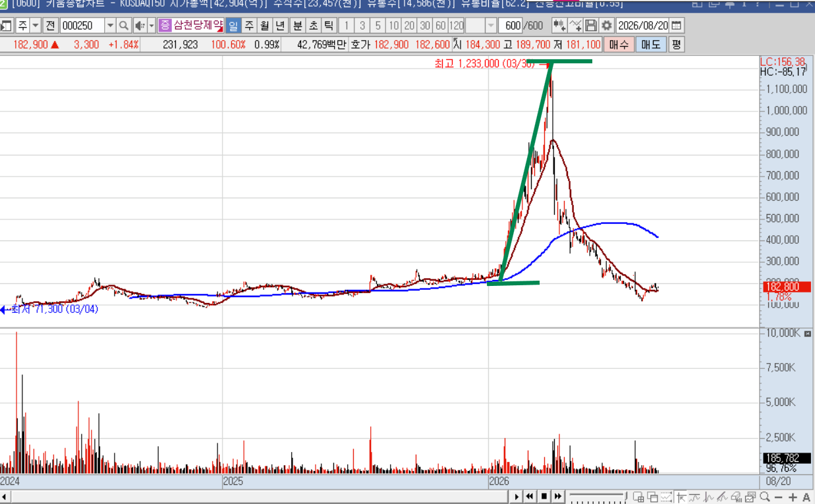Open dropdown arrow beside speaker icon
Screen dimensions: 815x504
tap(152, 26)
